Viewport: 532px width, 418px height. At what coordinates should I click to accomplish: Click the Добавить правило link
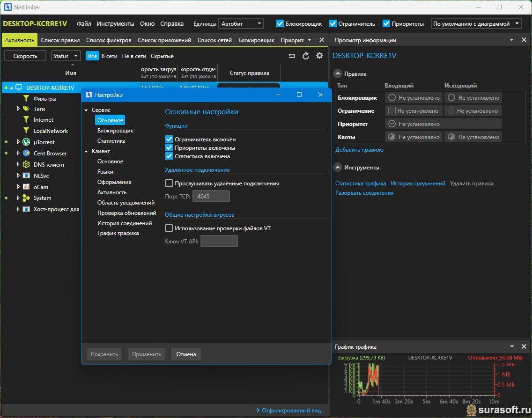coord(359,149)
